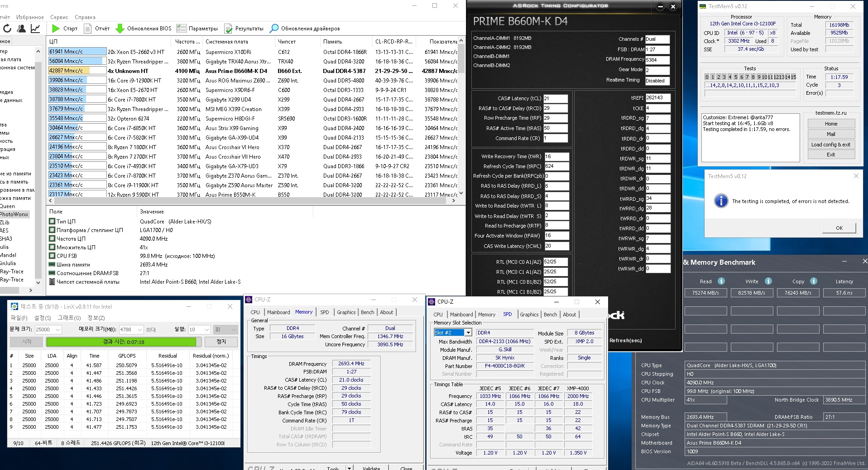Click the AIDA64 refresh arrow icon

[7, 29]
